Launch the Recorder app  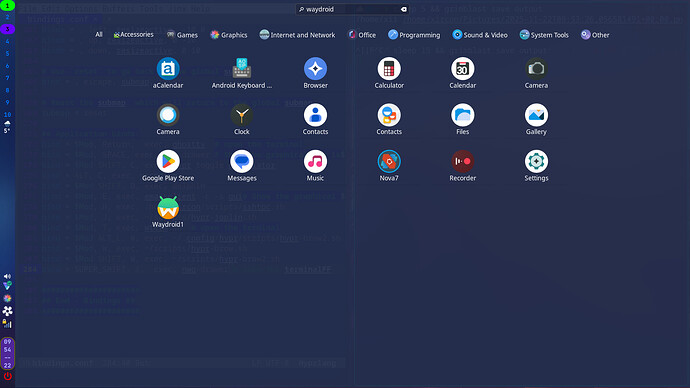click(462, 166)
